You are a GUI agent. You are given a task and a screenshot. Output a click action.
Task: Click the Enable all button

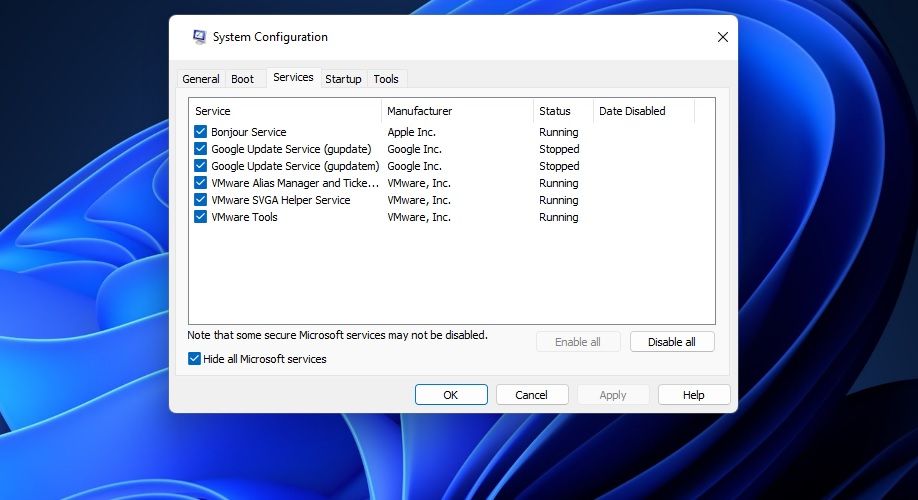coord(578,342)
